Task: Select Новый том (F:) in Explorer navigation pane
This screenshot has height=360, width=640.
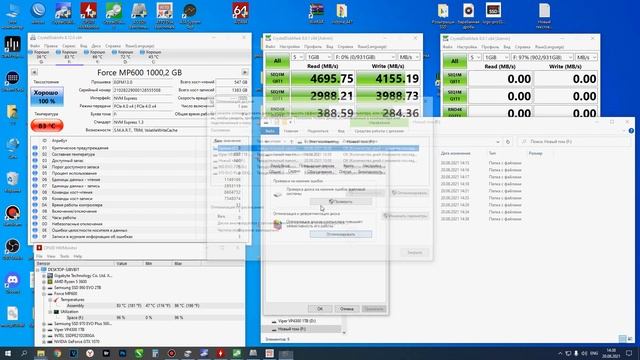Action: coord(291,329)
